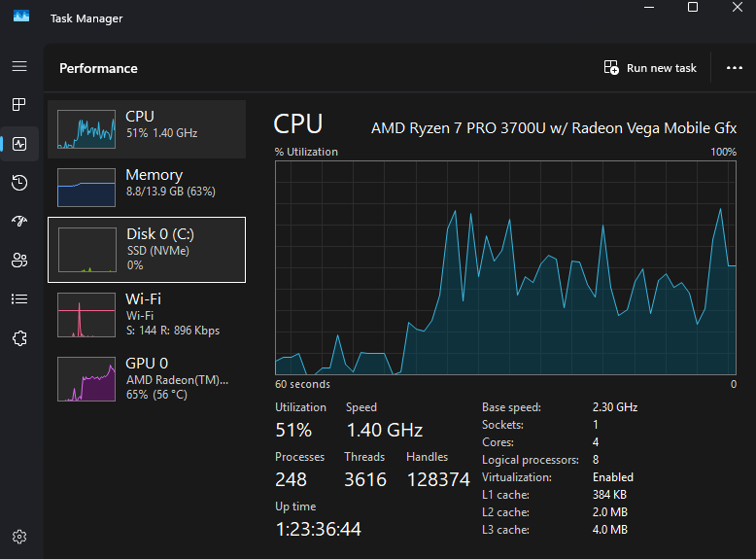Close the Task Manager window
Image resolution: width=756 pixels, height=559 pixels.
coord(738,7)
